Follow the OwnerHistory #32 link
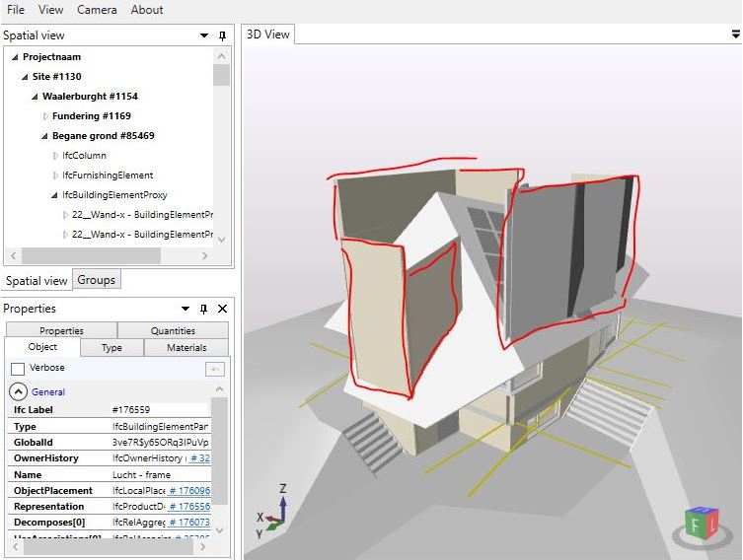 pyautogui.click(x=199, y=458)
